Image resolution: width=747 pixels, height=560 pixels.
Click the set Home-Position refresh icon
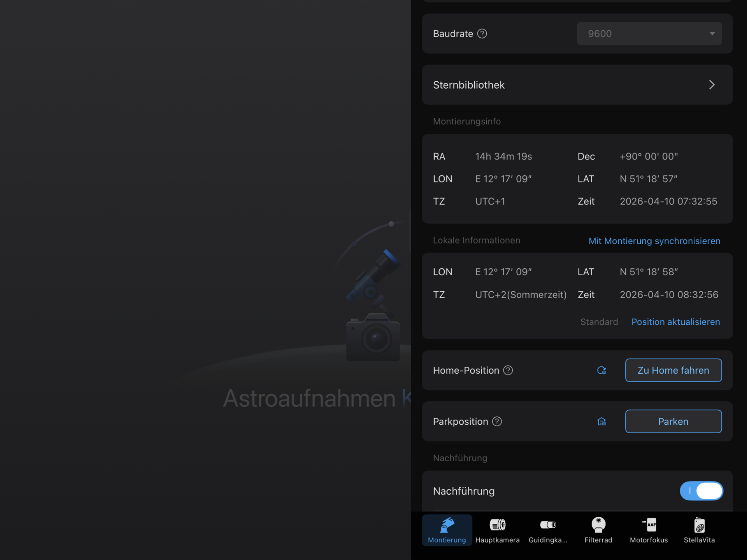pos(601,371)
